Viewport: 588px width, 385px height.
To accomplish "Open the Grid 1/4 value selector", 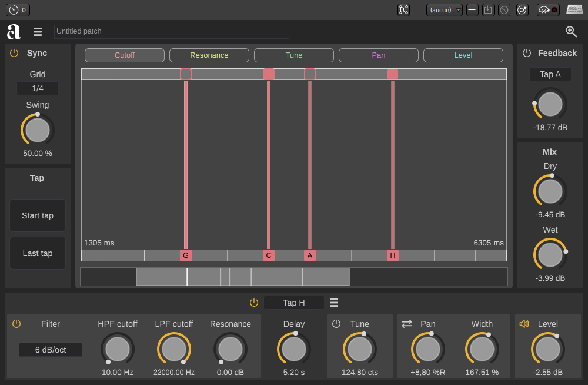I will [38, 88].
